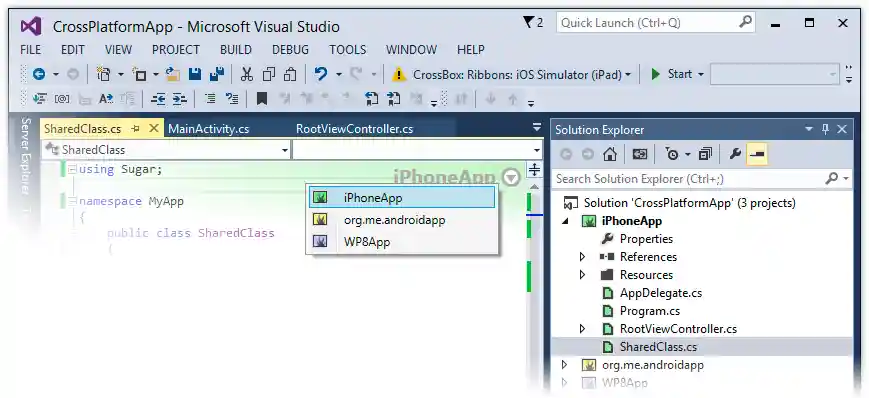869x398 pixels.
Task: Open the active files list dropdown
Action: (536, 128)
